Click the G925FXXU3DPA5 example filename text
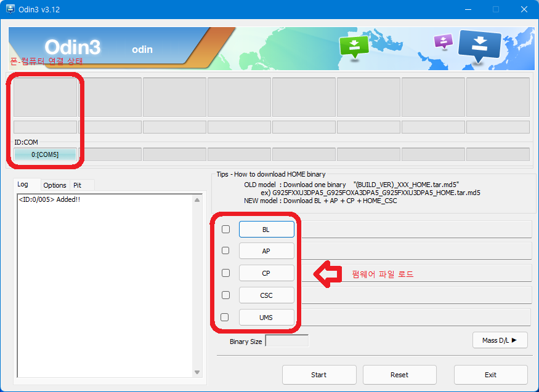The image size is (539, 392). (376, 193)
